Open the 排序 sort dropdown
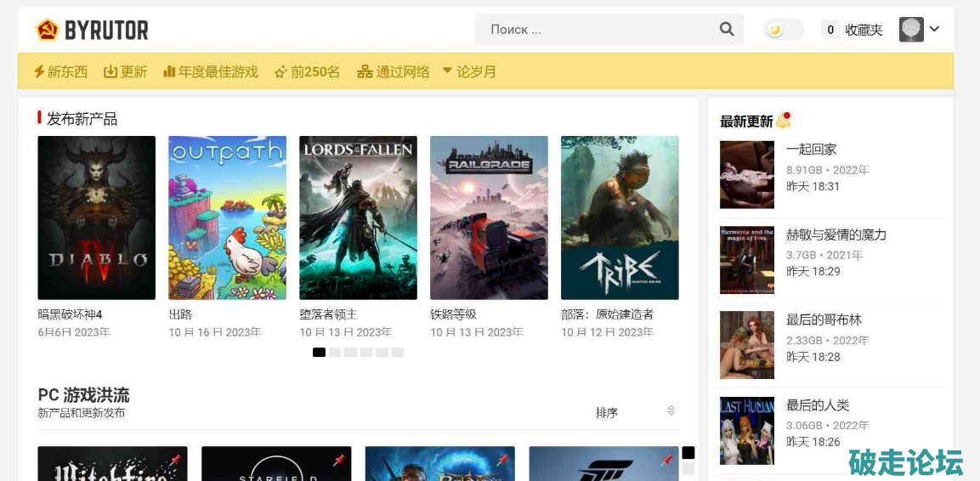Screen dimensions: 980x481 635,412
